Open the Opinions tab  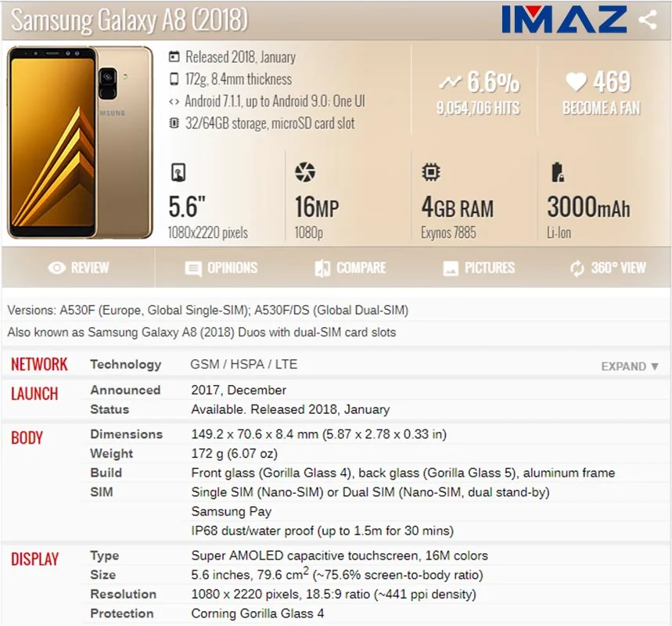(221, 268)
